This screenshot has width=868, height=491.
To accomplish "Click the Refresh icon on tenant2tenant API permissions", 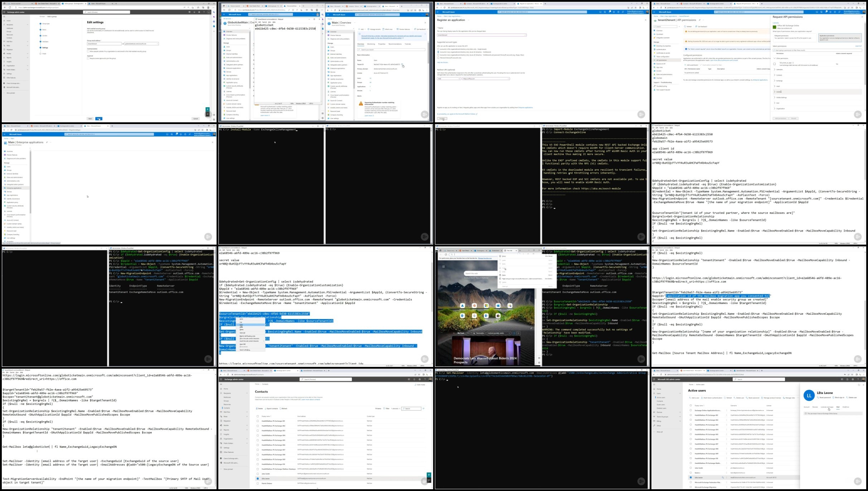I will click(x=685, y=26).
